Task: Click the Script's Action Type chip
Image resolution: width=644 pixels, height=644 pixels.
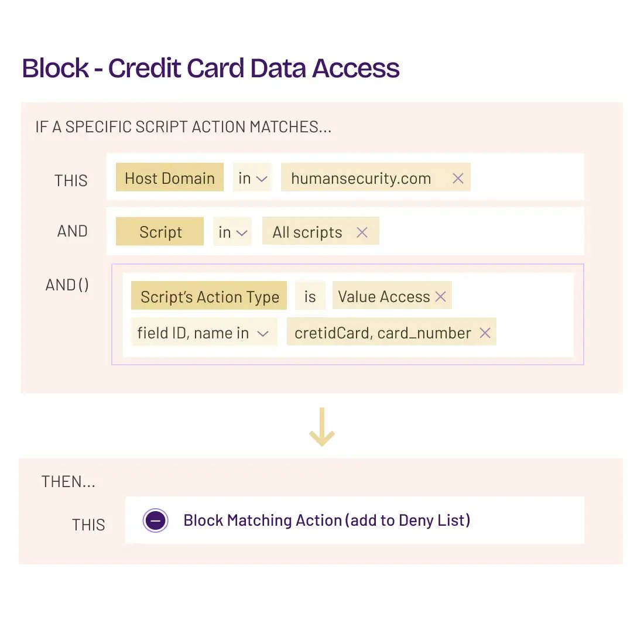Action: [210, 297]
